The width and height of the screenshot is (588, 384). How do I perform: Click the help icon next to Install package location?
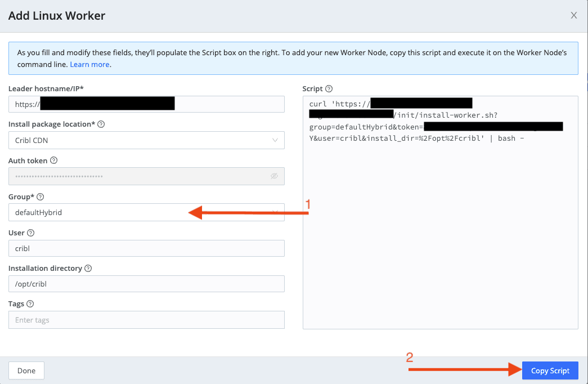coord(102,124)
